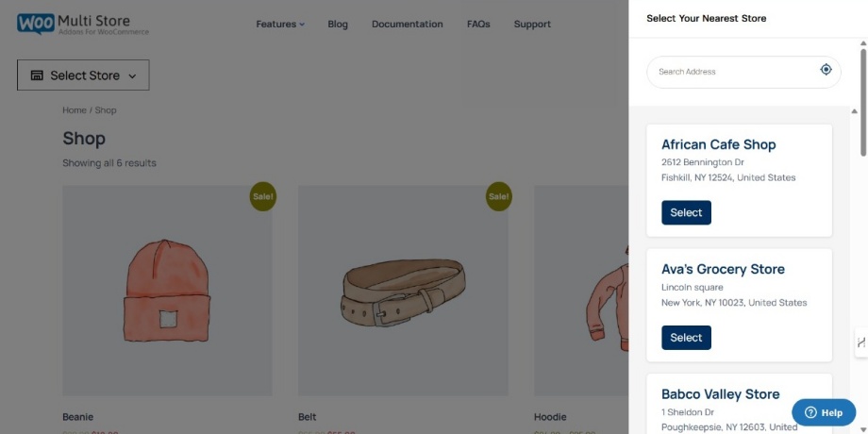Select the African Cafe Shop store
The width and height of the screenshot is (868, 434).
[x=686, y=212]
